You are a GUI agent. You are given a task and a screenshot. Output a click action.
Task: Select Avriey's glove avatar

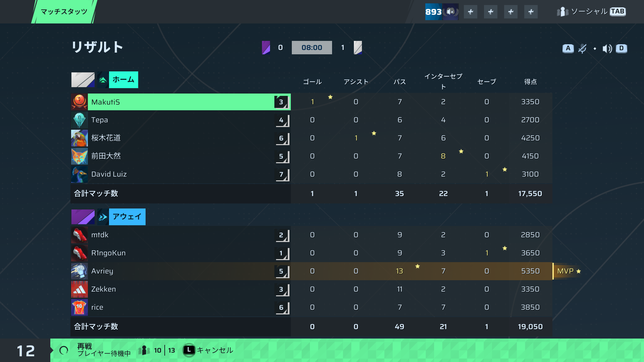click(79, 271)
